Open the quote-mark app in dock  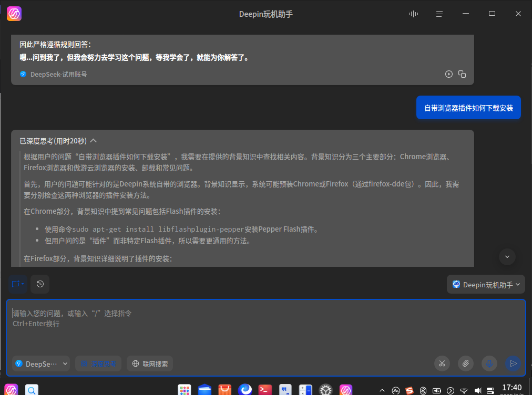point(285,390)
